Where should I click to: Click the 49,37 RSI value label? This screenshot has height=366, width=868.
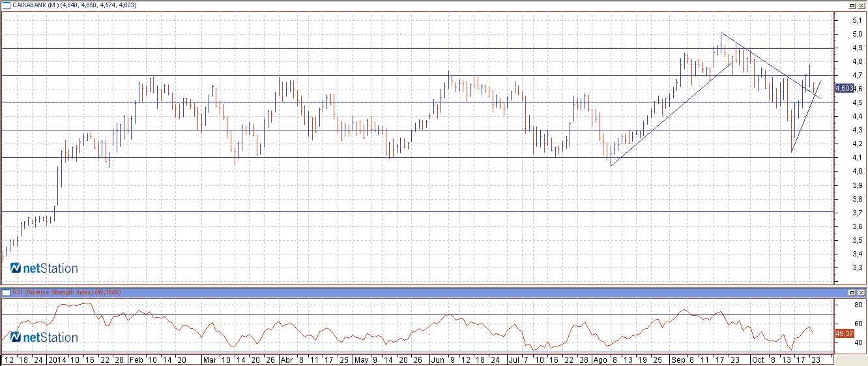(x=843, y=333)
